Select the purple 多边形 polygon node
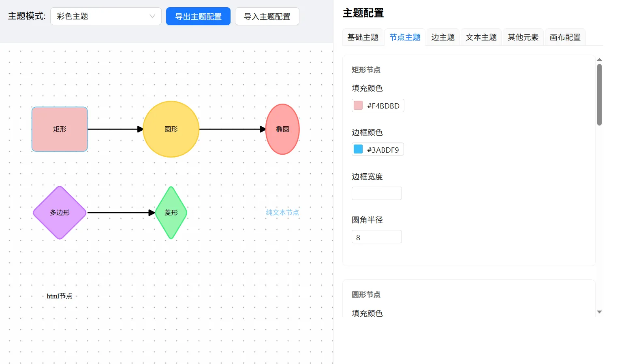Image resolution: width=626 pixels, height=364 pixels. [x=60, y=213]
